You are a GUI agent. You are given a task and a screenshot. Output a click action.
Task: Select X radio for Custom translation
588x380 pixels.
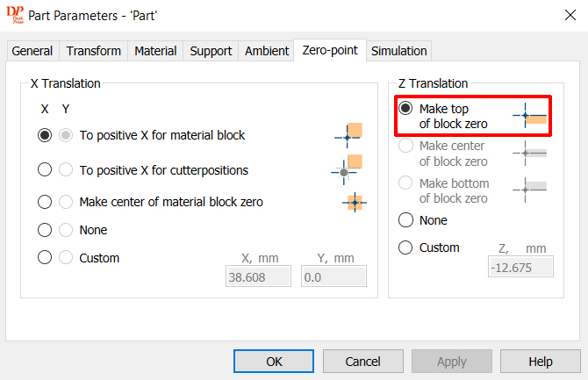(x=45, y=257)
